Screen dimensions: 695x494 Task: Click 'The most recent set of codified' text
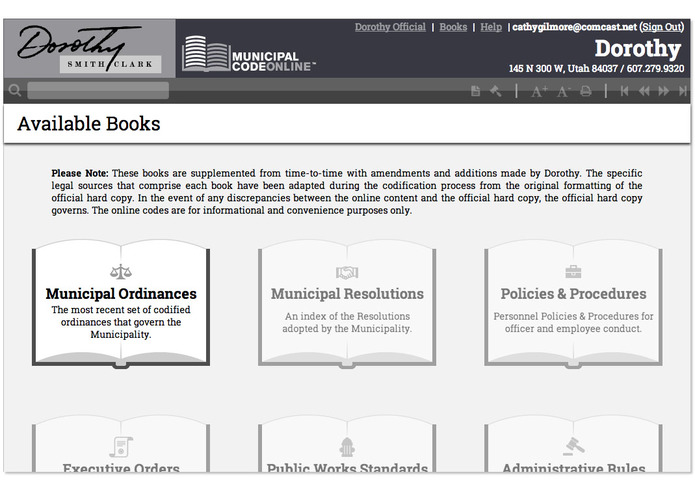(121, 310)
